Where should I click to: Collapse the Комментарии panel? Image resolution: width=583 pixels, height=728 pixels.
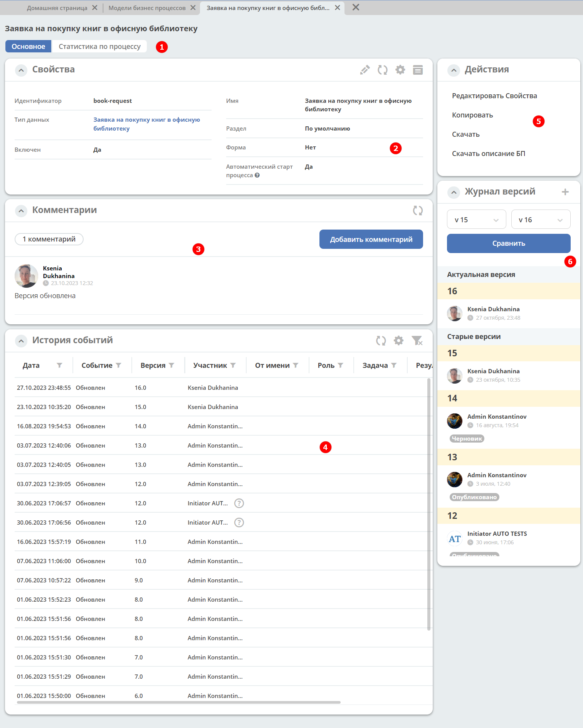[21, 211]
